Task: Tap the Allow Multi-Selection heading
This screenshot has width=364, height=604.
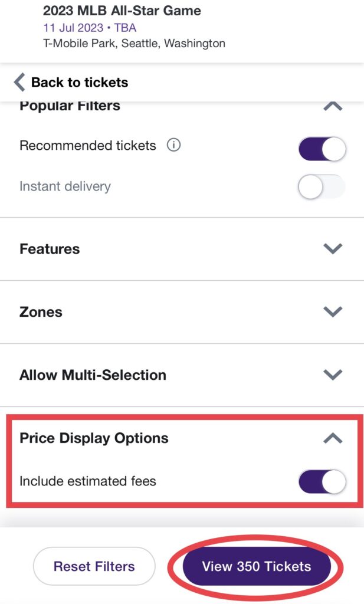Action: (93, 375)
